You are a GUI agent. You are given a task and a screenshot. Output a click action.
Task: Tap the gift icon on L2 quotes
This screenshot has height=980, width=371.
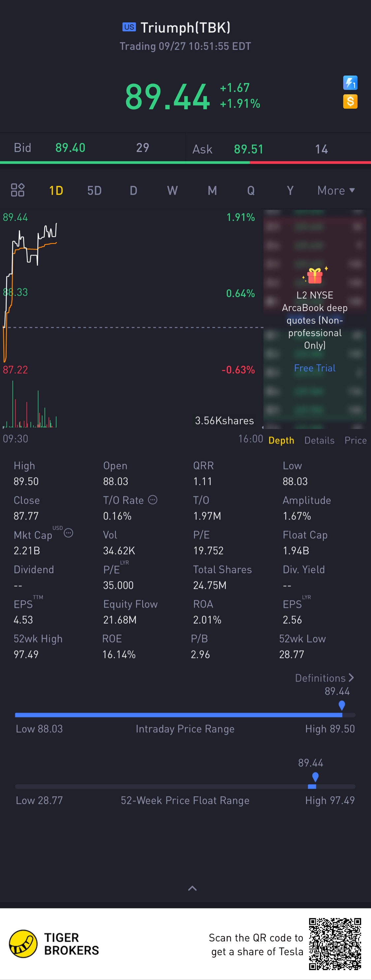click(315, 275)
